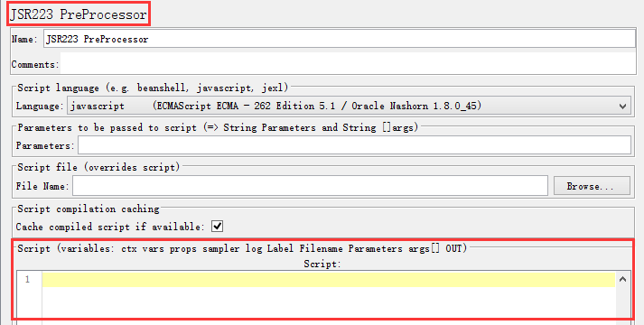Click the File Name input field
Screen dimensions: 644x325
310,186
